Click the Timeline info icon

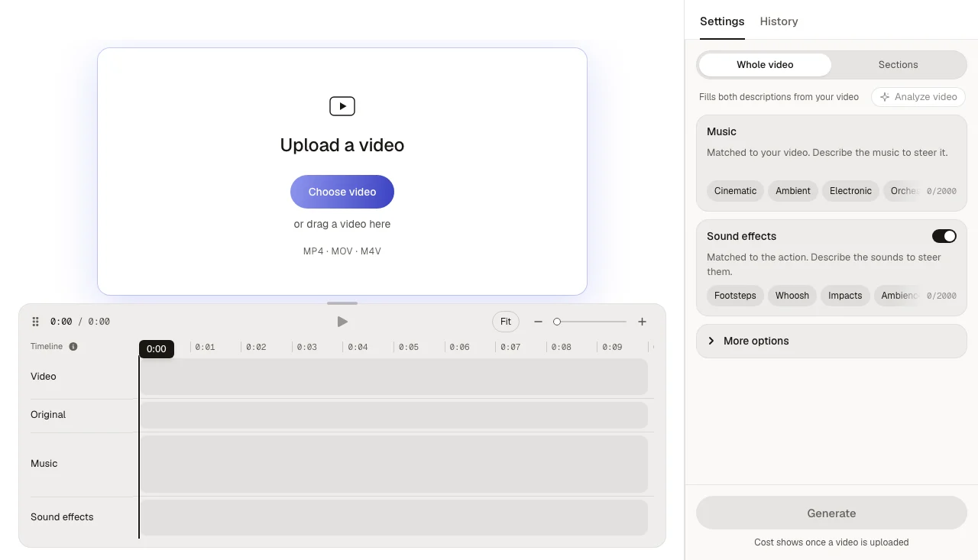coord(73,346)
